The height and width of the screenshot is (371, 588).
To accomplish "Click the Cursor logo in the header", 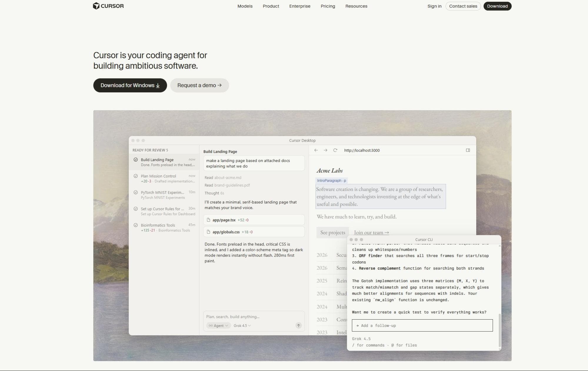I will tap(108, 6).
